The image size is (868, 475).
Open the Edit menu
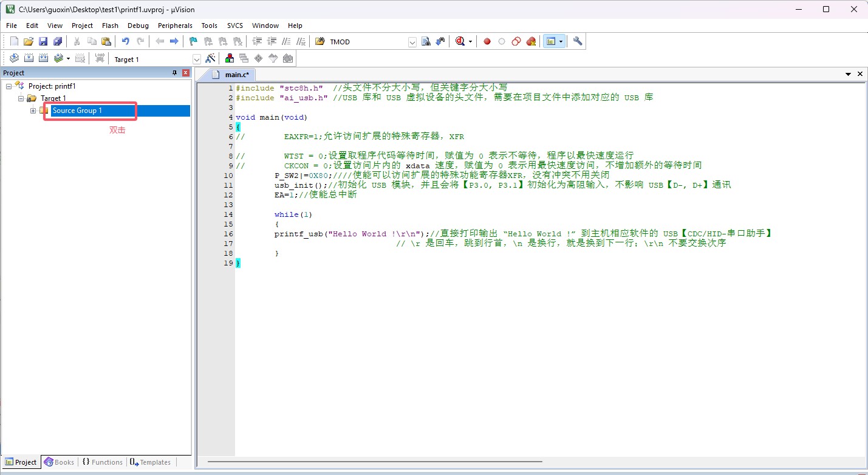pos(32,26)
